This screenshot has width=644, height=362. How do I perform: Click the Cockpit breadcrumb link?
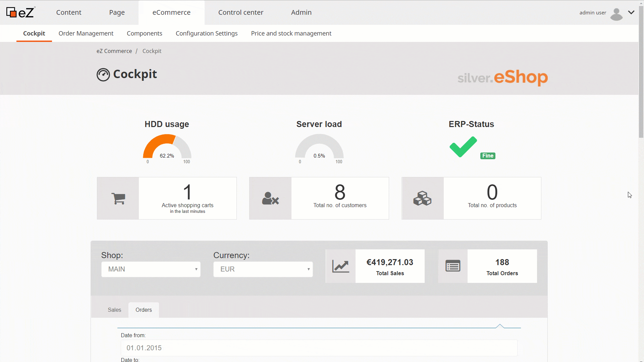pos(152,51)
